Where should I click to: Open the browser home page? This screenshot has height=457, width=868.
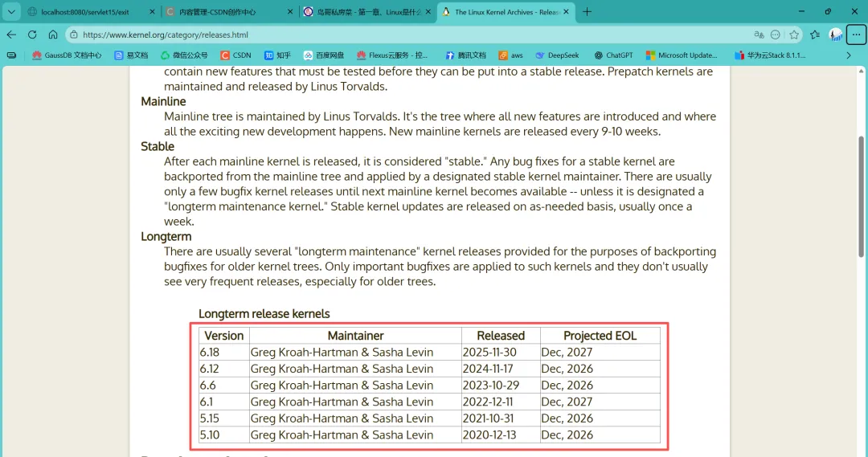pos(52,35)
